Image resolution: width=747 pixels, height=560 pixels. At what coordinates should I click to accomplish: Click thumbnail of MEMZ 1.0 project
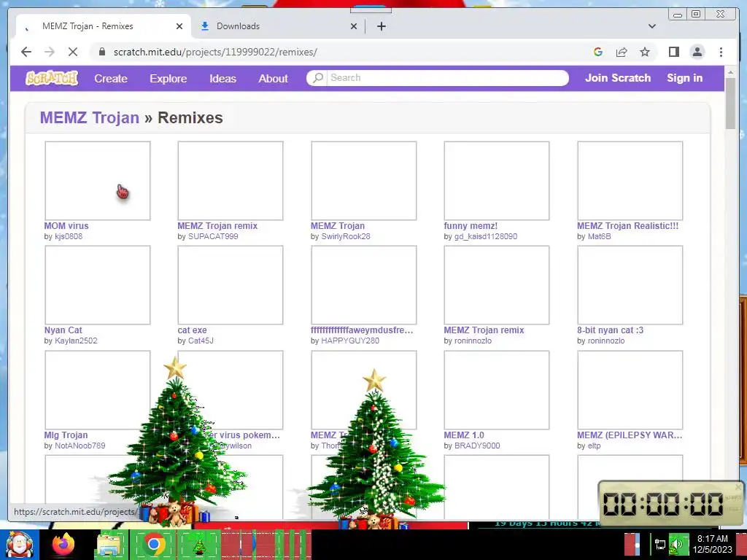496,389
